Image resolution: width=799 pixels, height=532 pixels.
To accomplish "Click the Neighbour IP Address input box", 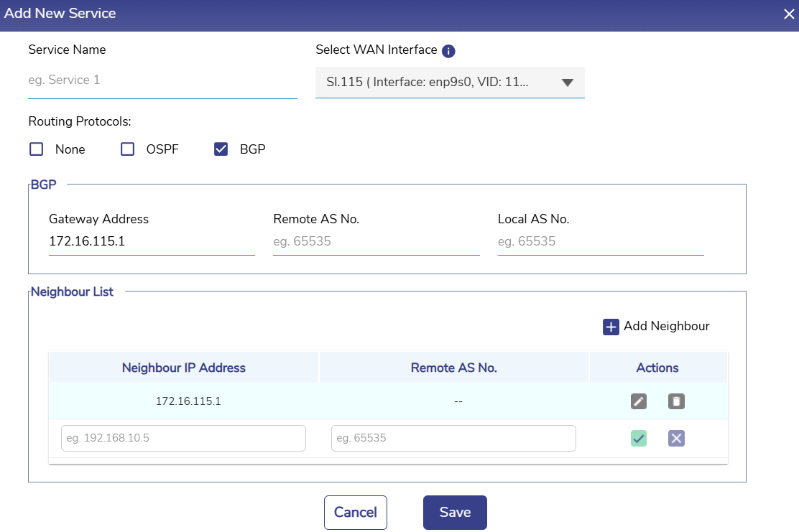I will click(x=184, y=438).
